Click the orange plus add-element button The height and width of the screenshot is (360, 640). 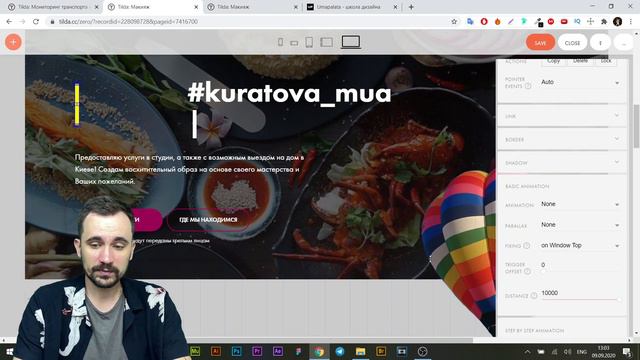tap(13, 42)
